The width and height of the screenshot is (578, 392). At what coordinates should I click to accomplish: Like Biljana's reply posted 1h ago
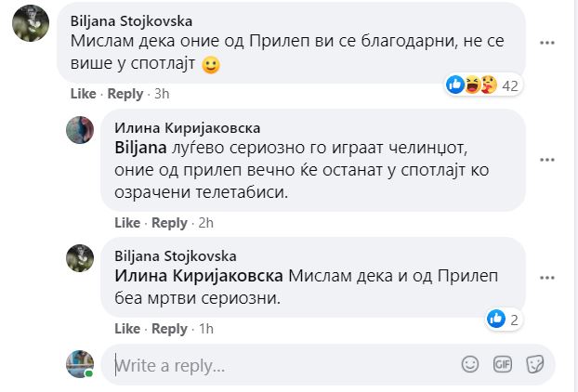tap(126, 329)
